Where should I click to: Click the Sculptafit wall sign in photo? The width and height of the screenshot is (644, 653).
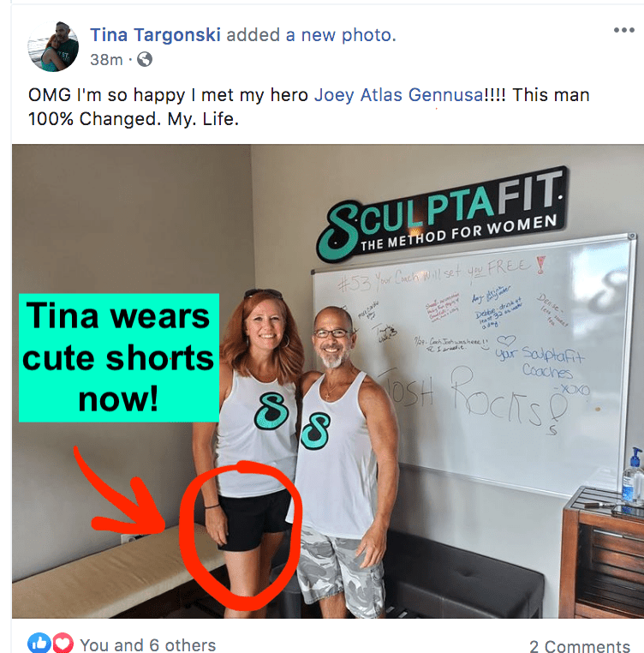coord(441,215)
